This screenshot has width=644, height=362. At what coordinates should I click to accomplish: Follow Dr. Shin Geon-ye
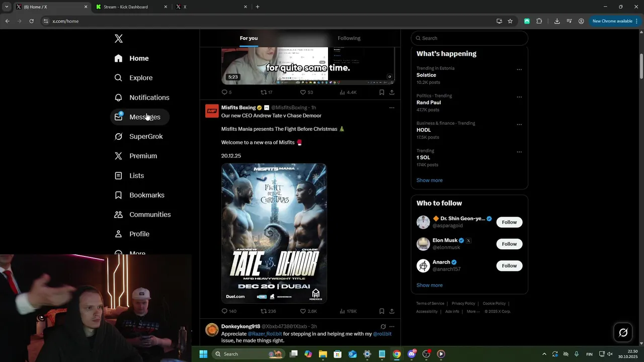pyautogui.click(x=509, y=222)
